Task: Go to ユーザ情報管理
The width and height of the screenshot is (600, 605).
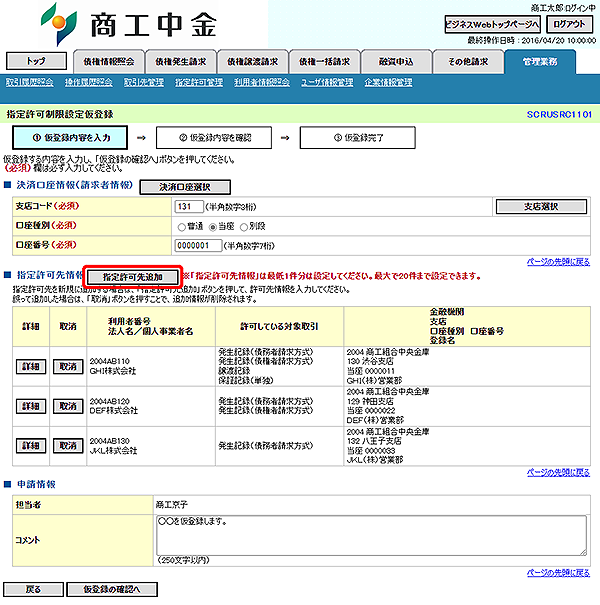Action: (x=327, y=82)
